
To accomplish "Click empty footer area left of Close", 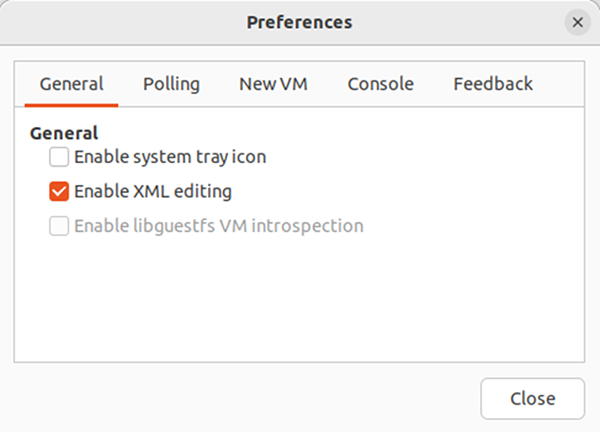I will [245, 399].
